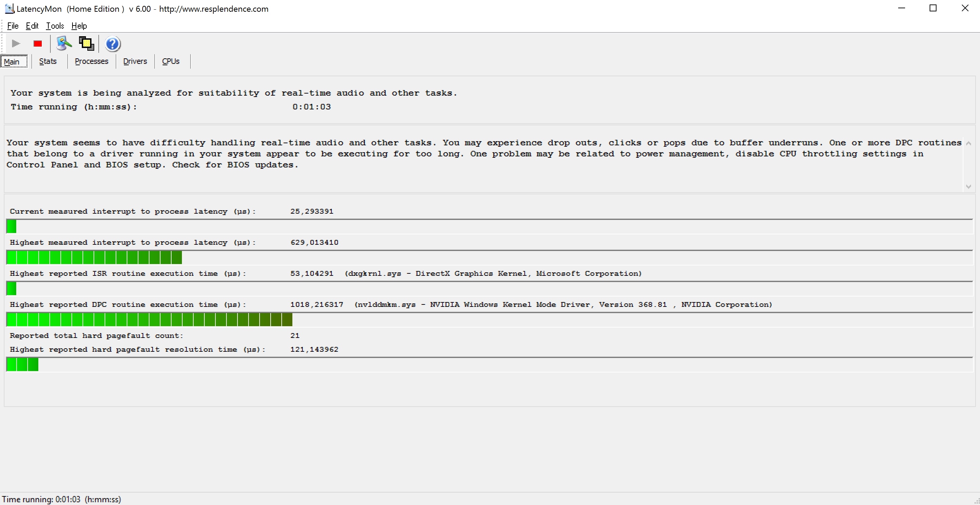This screenshot has height=505, width=980.
Task: Click the hard pagefault count value 21
Action: point(295,336)
